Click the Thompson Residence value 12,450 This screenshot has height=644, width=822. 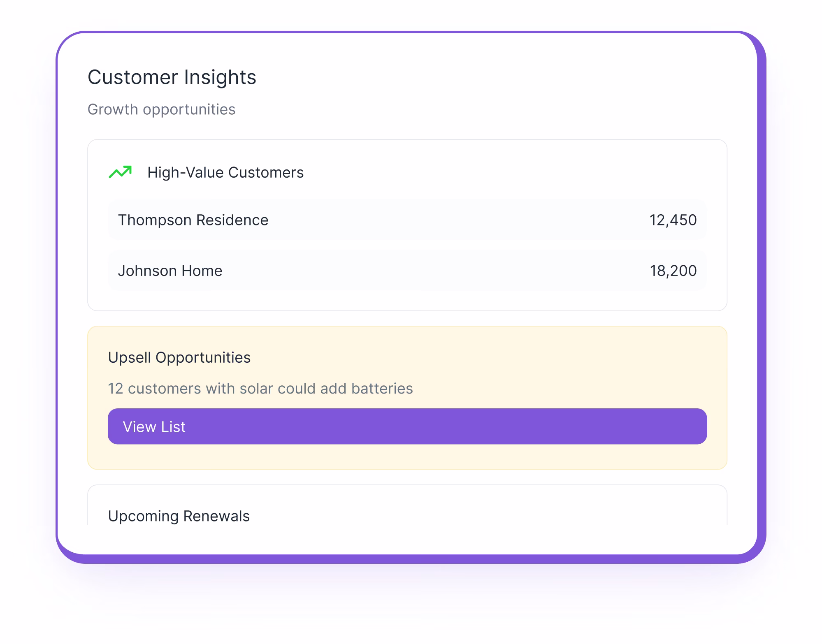673,220
